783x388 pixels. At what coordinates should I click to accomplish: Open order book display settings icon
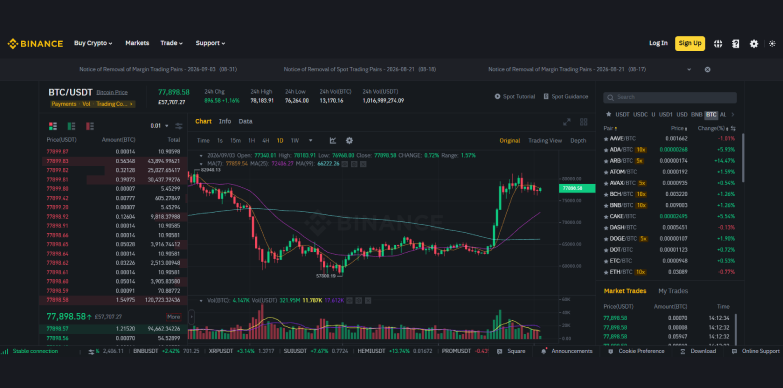click(x=179, y=126)
